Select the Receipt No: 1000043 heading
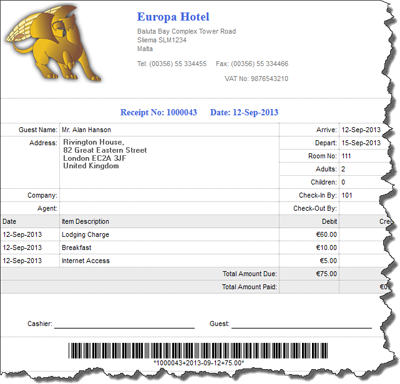This screenshot has height=384, width=400. (159, 112)
